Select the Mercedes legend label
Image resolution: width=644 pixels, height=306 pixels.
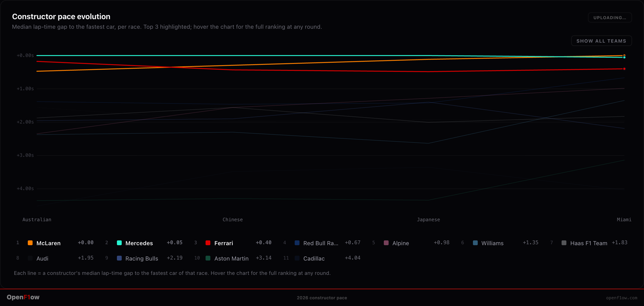139,243
